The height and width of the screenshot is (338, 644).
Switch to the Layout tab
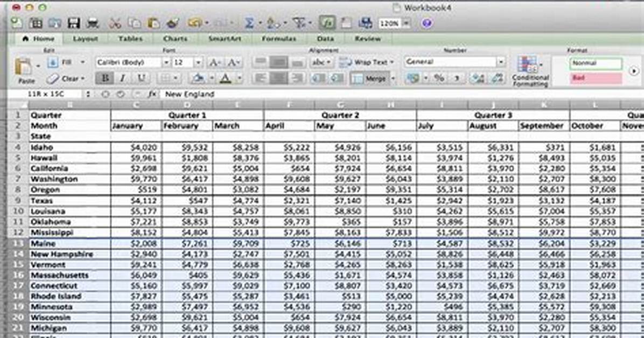(x=86, y=39)
